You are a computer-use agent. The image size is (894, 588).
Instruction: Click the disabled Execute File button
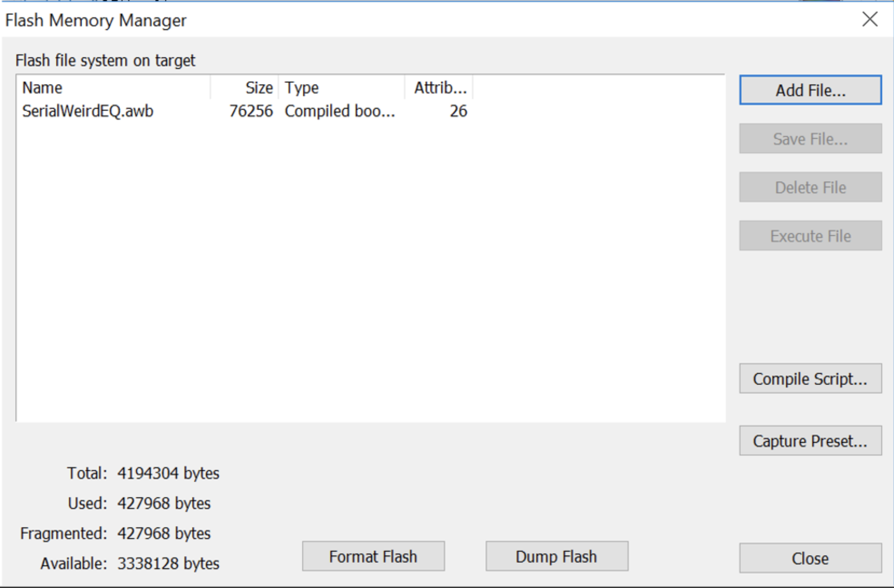pyautogui.click(x=810, y=235)
